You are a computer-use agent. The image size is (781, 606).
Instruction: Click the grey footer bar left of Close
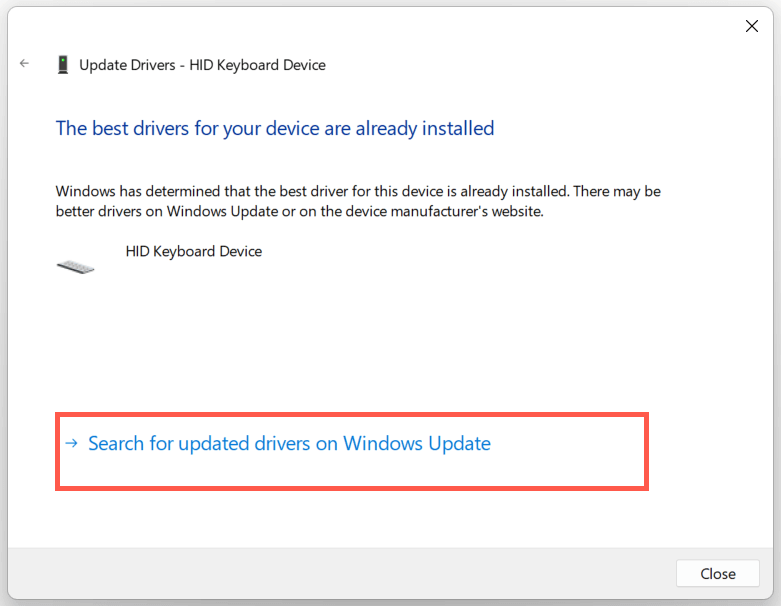tap(340, 574)
